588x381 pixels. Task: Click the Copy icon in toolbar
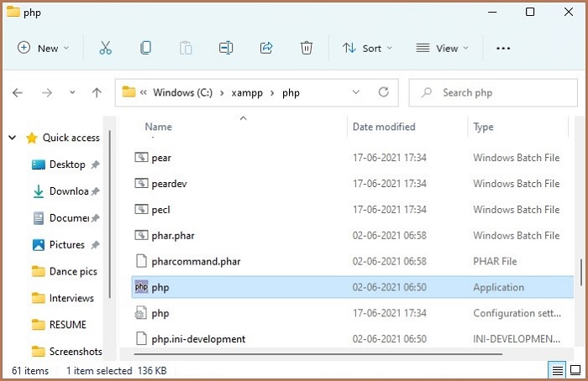146,48
